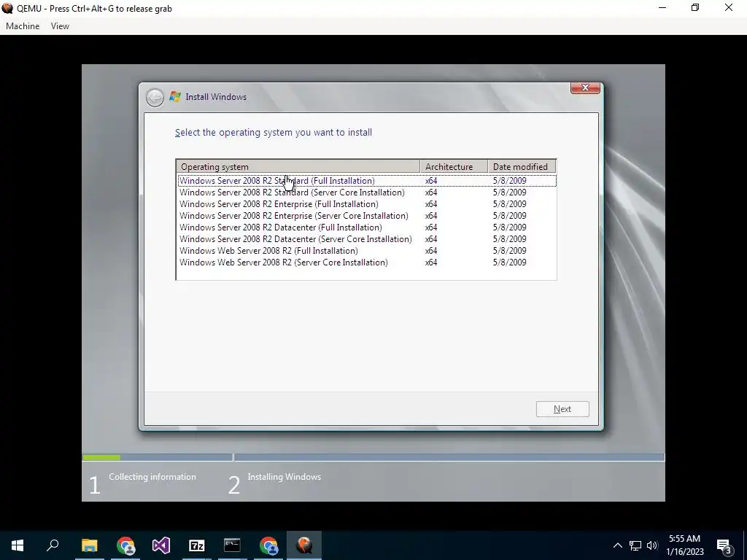Image resolution: width=747 pixels, height=560 pixels.
Task: Open the notification center icon
Action: pyautogui.click(x=724, y=546)
